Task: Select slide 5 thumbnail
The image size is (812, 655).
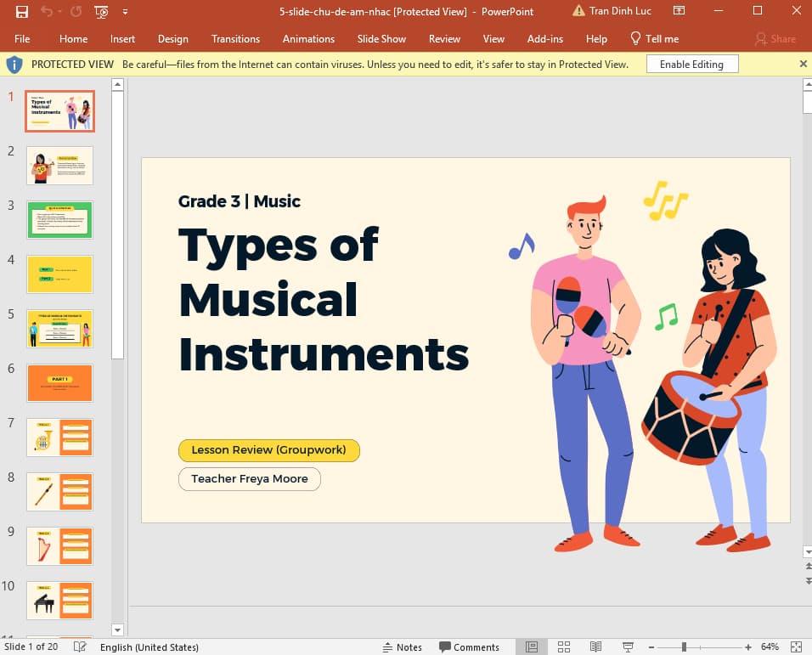Action: click(x=59, y=328)
